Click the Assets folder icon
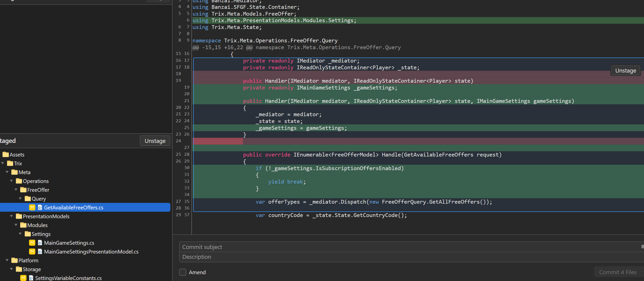The height and width of the screenshot is (281, 644). (x=6, y=154)
